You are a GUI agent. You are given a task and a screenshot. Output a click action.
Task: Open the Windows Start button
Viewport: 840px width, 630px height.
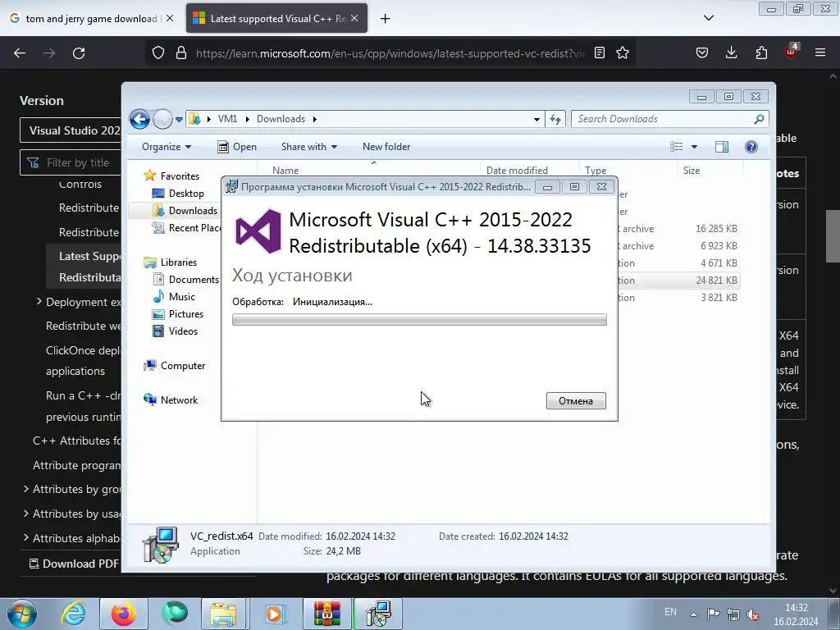coord(22,614)
